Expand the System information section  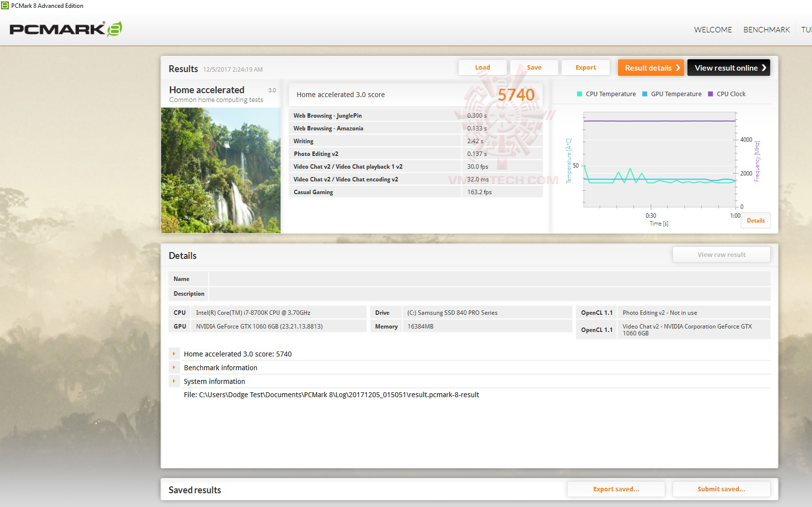click(x=174, y=381)
